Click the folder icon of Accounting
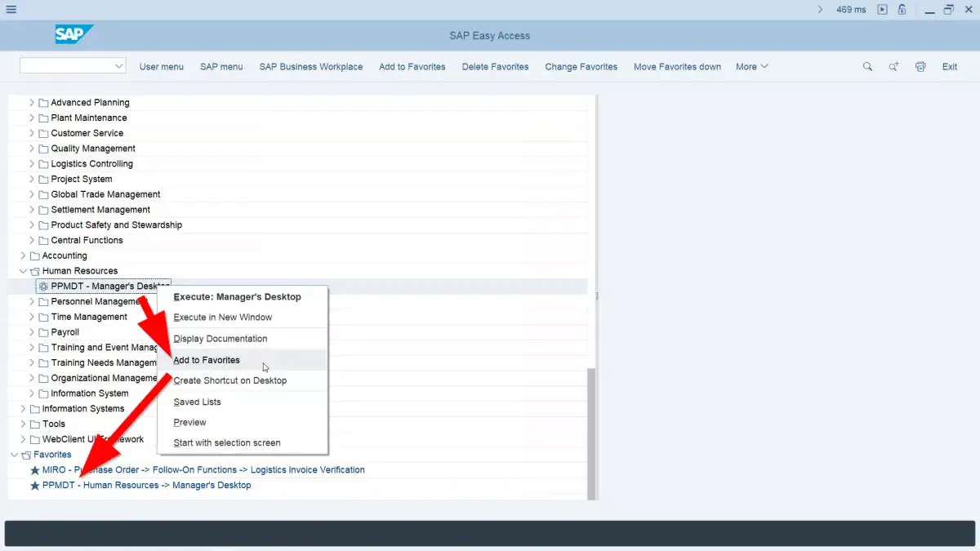This screenshot has width=980, height=551. click(x=34, y=256)
